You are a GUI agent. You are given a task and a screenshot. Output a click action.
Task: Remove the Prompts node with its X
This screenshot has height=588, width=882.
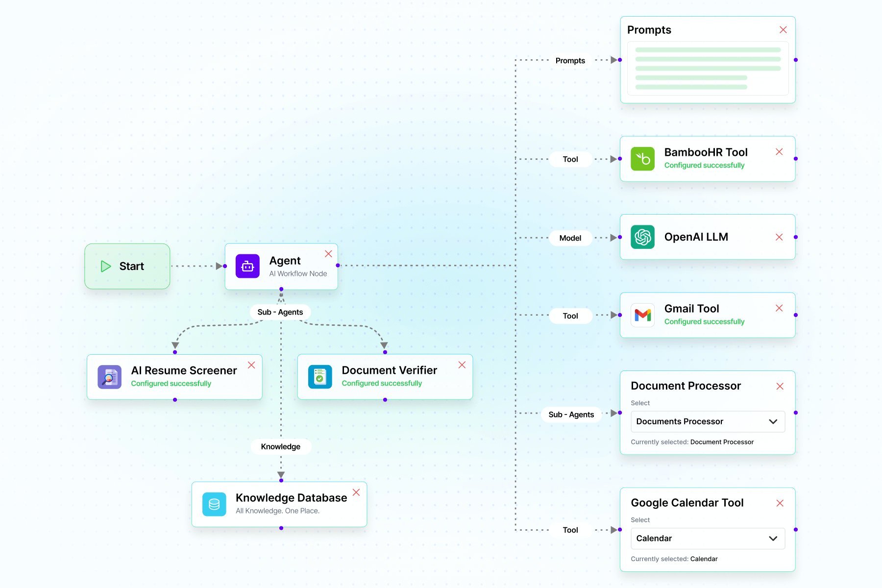tap(783, 30)
